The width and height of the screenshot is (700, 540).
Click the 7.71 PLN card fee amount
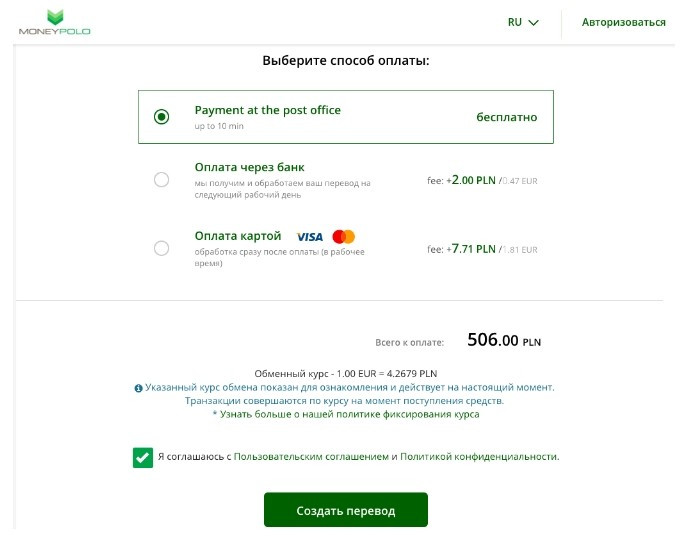pyautogui.click(x=474, y=249)
